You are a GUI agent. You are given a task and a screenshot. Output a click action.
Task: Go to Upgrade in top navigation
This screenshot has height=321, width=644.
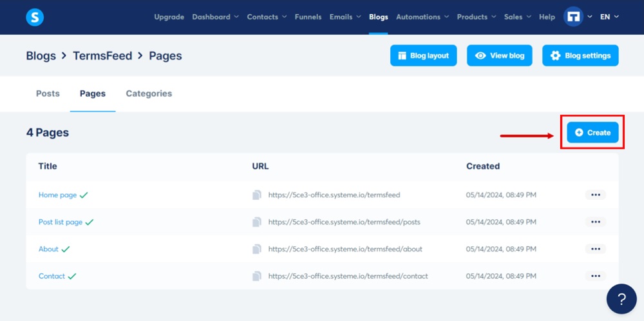(x=169, y=17)
